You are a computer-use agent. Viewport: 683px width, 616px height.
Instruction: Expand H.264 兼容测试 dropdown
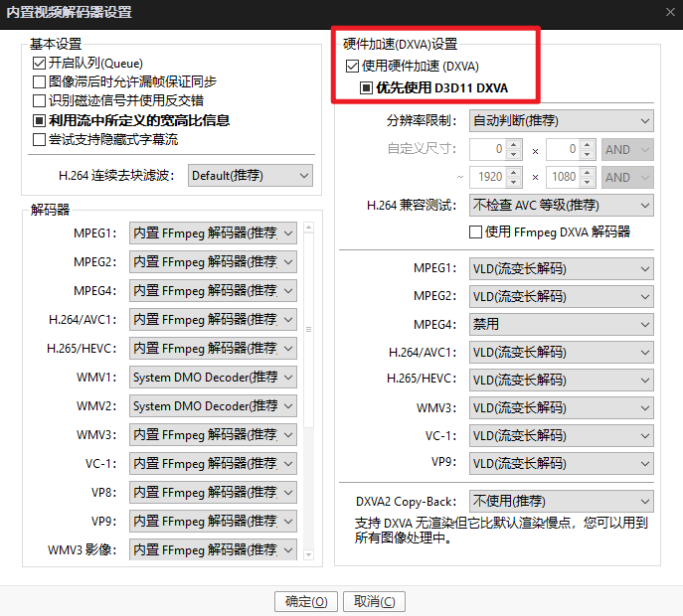[561, 206]
